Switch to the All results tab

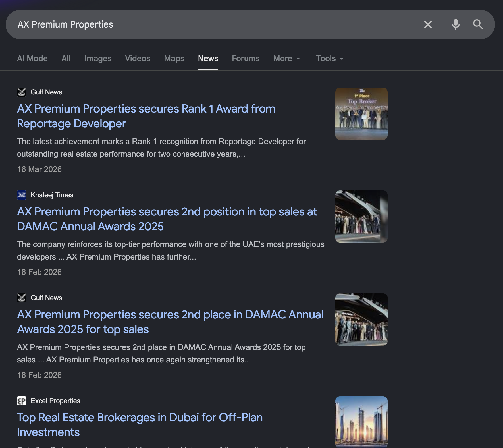point(66,58)
